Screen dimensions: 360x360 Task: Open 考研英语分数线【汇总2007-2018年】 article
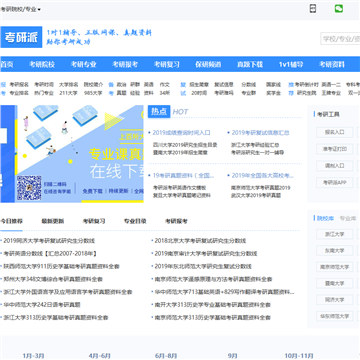tap(50, 254)
